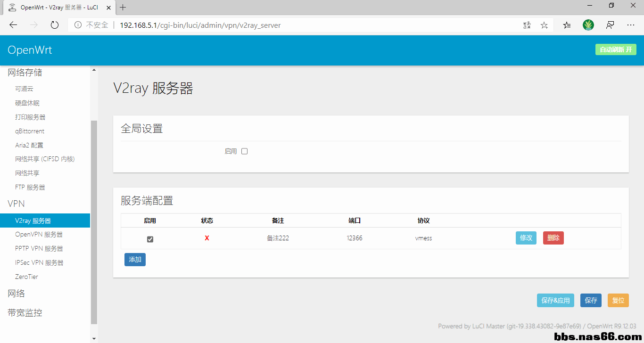Click the site info icon before URL
644x343 pixels.
[78, 25]
